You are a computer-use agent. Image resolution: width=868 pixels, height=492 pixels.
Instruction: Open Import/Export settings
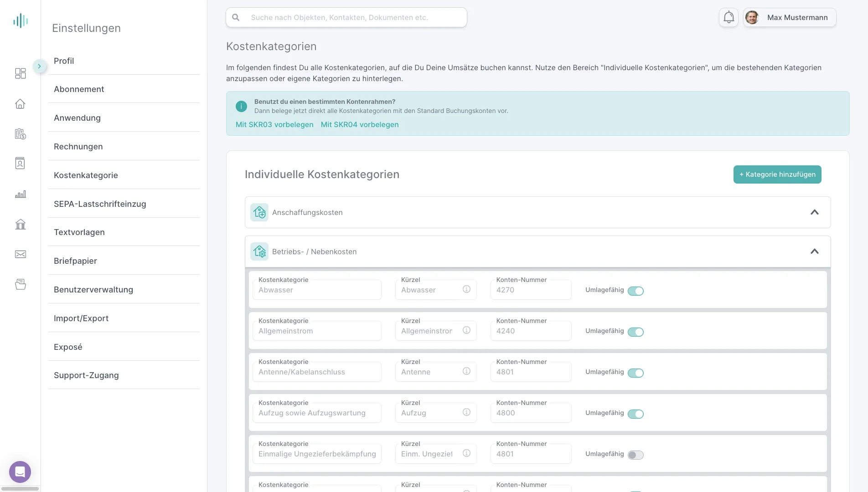pyautogui.click(x=124, y=318)
